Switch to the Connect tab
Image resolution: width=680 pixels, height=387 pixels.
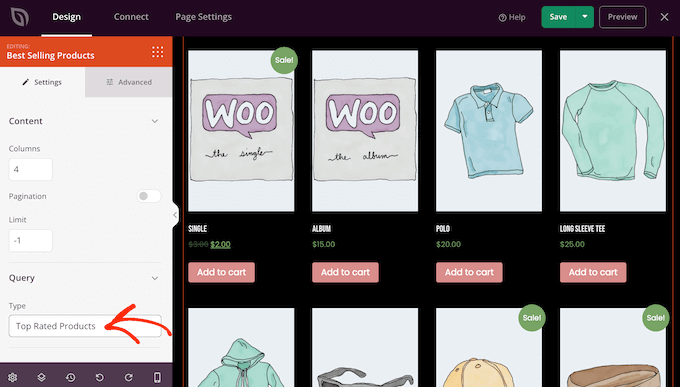[x=131, y=17]
